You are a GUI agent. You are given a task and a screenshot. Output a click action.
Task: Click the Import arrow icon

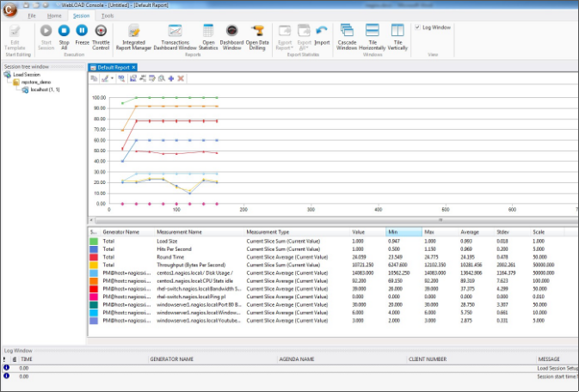pyautogui.click(x=322, y=31)
